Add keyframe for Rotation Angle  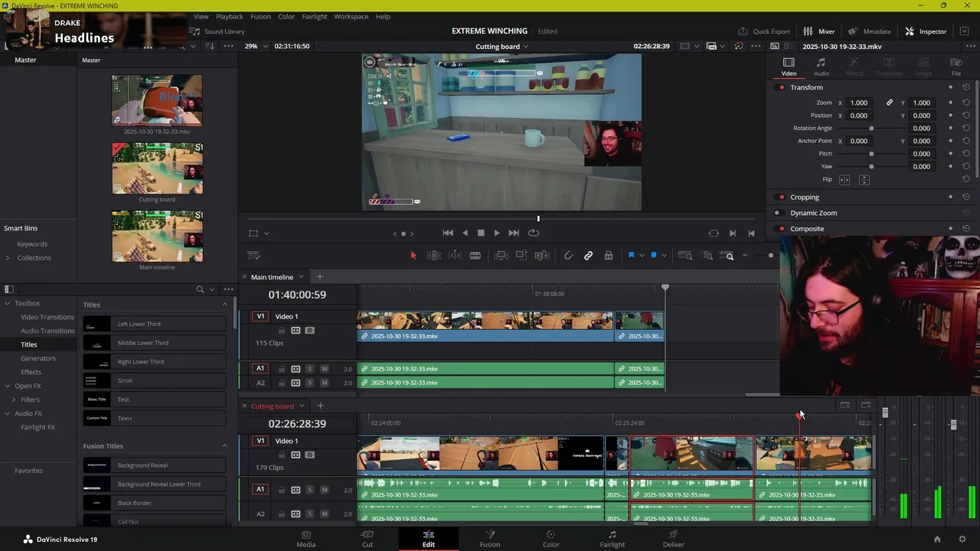(x=951, y=129)
